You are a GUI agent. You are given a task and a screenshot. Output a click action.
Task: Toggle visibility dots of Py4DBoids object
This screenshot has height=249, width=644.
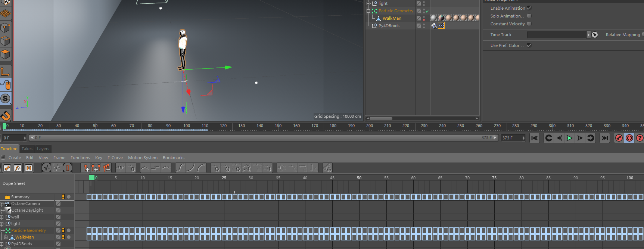(x=424, y=26)
